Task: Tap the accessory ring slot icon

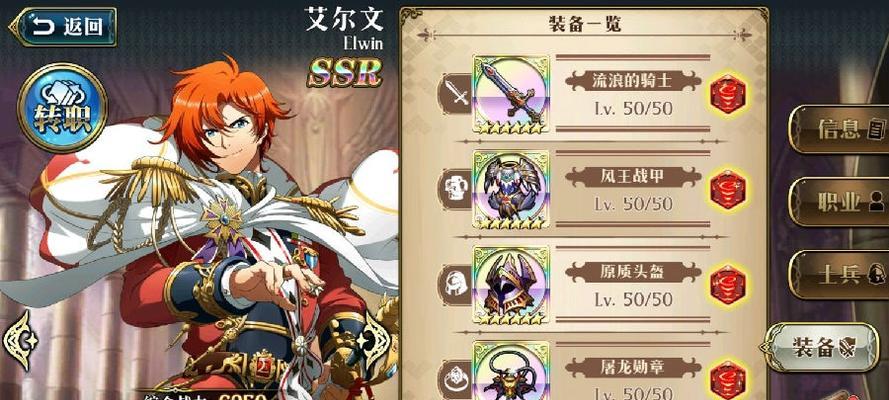Action: [x=457, y=378]
